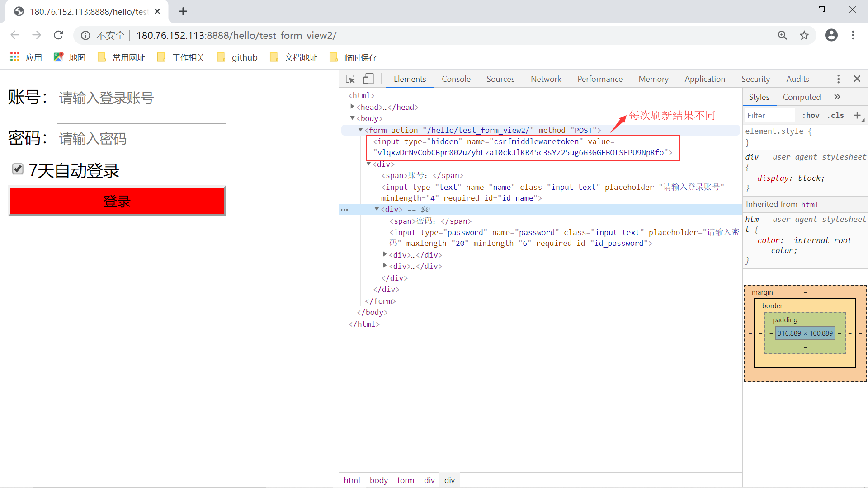Image resolution: width=868 pixels, height=488 pixels.
Task: Select the last div breadcrumb
Action: pos(449,480)
